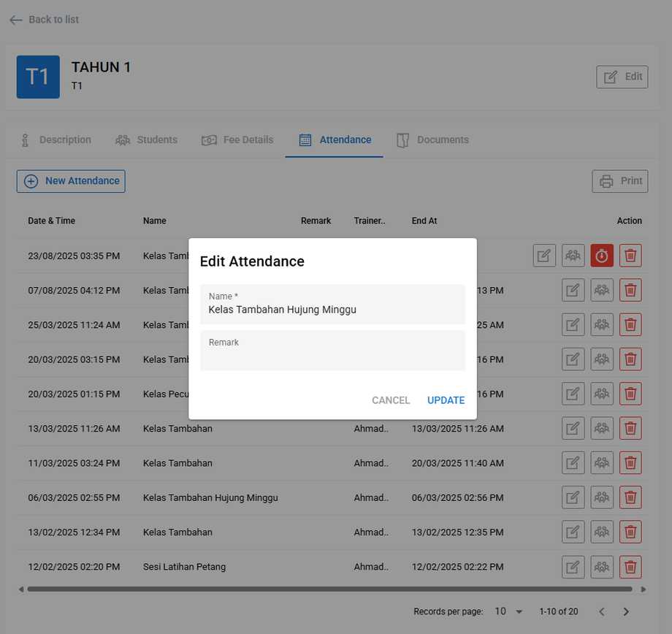
Task: Go to next page of records
Action: click(626, 611)
